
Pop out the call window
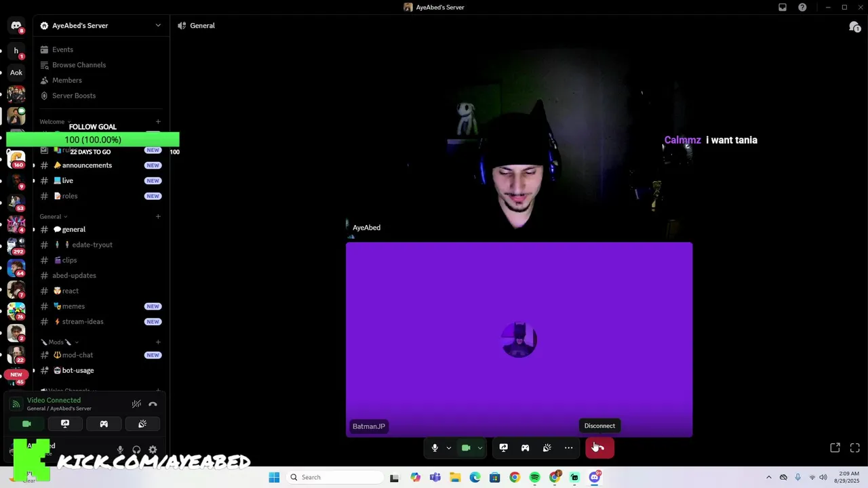(x=835, y=448)
